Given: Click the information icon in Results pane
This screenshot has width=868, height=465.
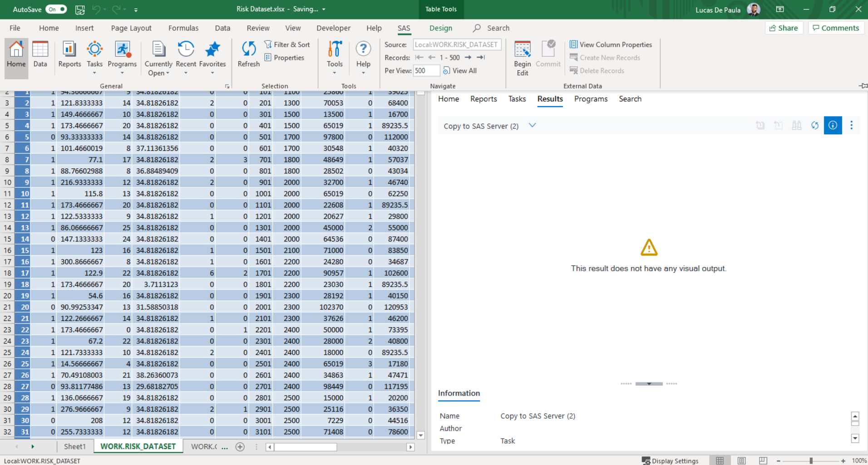Looking at the screenshot, I should click(x=833, y=126).
